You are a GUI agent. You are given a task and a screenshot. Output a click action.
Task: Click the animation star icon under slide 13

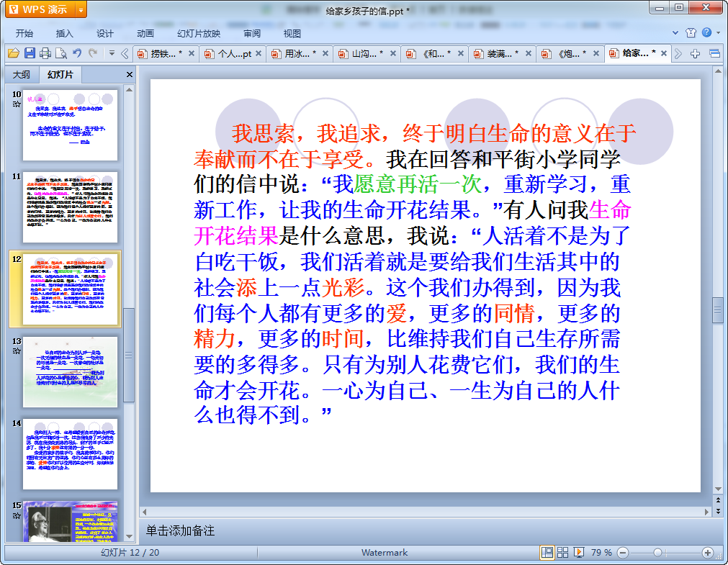(x=17, y=351)
